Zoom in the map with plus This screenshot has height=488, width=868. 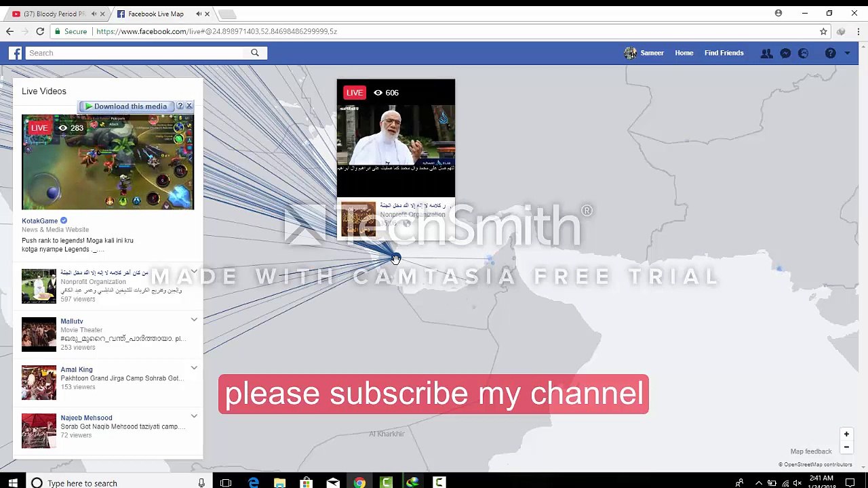click(846, 434)
